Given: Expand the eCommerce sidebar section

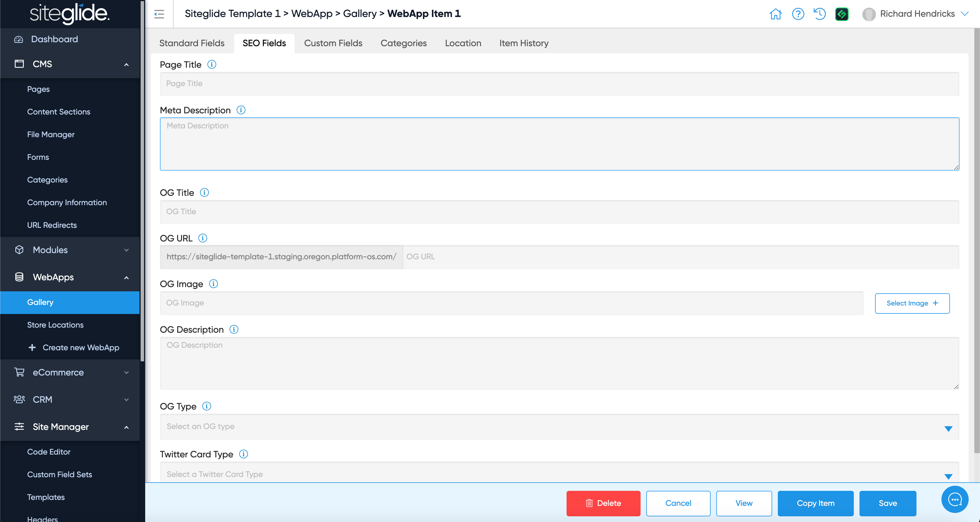Looking at the screenshot, I should click(70, 372).
